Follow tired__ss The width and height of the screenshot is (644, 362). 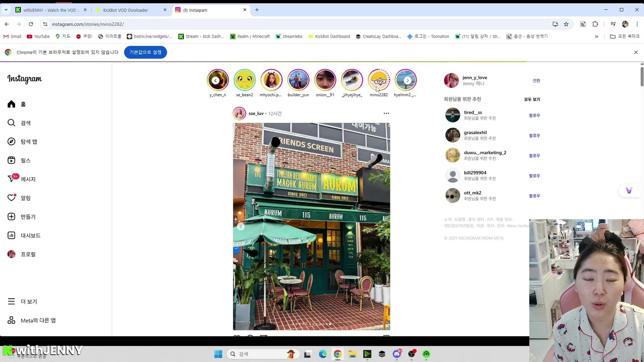(x=534, y=116)
